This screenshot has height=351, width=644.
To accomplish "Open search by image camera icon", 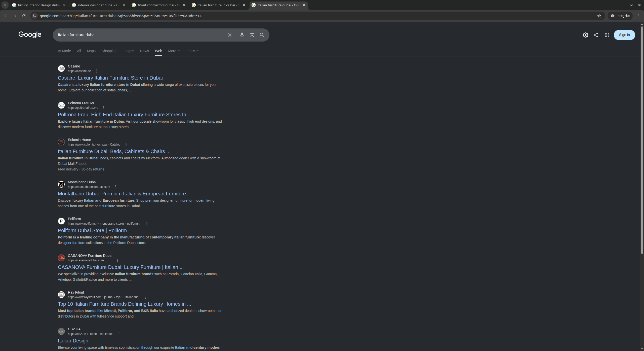I will click(x=252, y=35).
